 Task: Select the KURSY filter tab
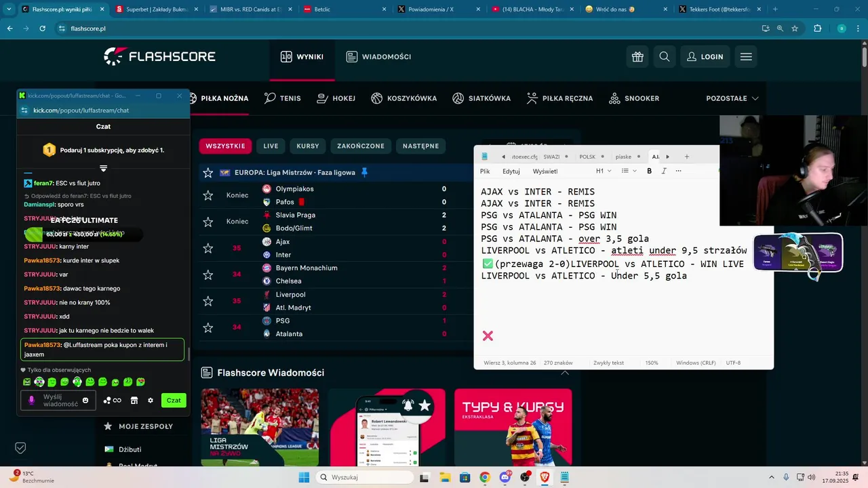[308, 146]
